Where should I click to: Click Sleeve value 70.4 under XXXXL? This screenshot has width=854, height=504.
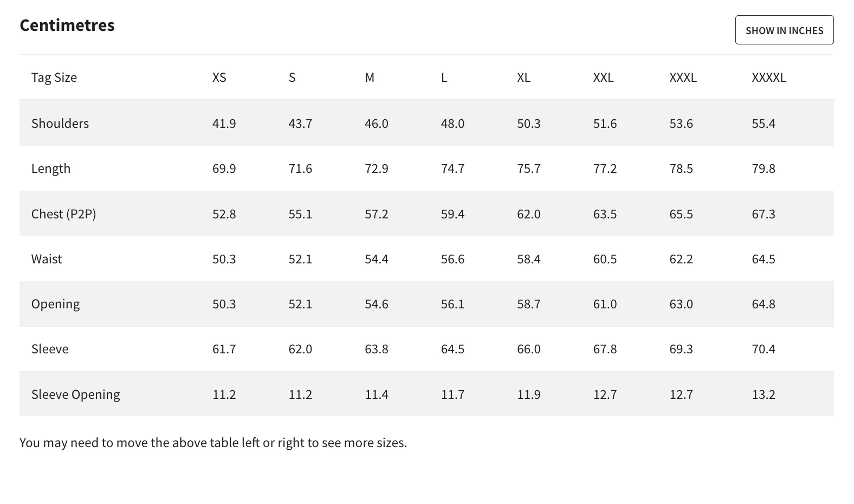764,348
